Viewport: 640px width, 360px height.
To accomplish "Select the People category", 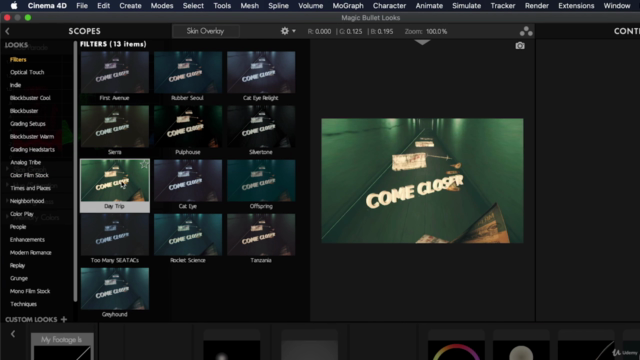I will [18, 227].
